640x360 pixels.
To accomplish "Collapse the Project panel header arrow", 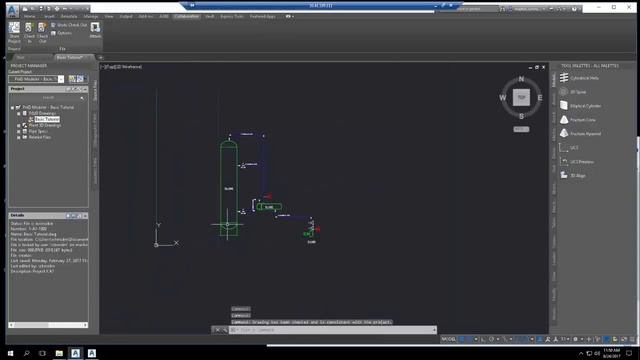I will click(x=85, y=89).
